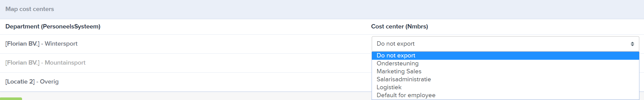Click the [Locatie 2] location prefix
This screenshot has height=100, width=644.
tap(20, 82)
